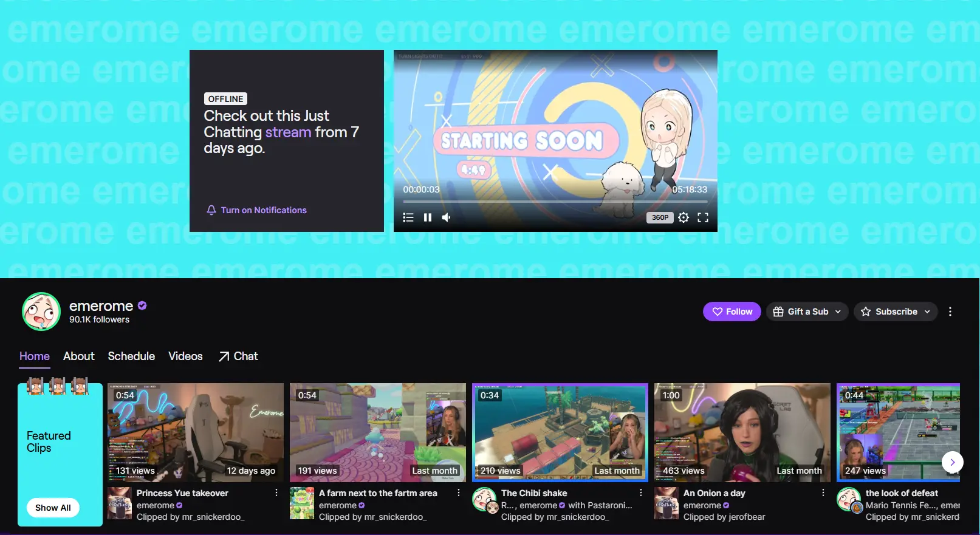980x535 pixels.
Task: Change the 360P video quality
Action: pyautogui.click(x=660, y=217)
